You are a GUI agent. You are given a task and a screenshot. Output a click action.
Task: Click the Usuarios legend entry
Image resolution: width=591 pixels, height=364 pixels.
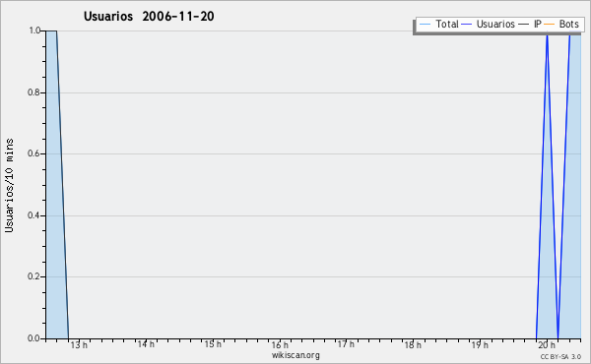(x=489, y=24)
